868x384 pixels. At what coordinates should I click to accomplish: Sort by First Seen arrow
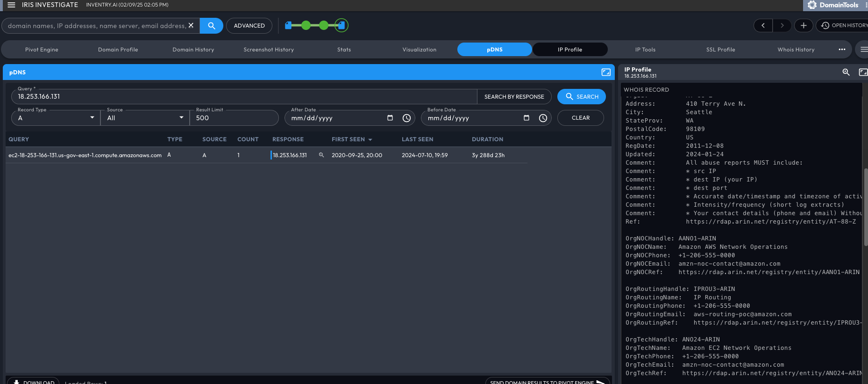click(x=370, y=139)
